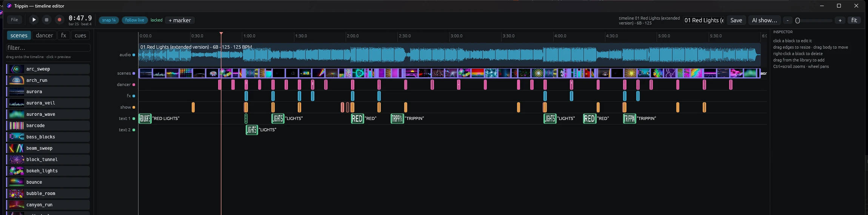
Task: Zoom out with the minus button
Action: (788, 20)
